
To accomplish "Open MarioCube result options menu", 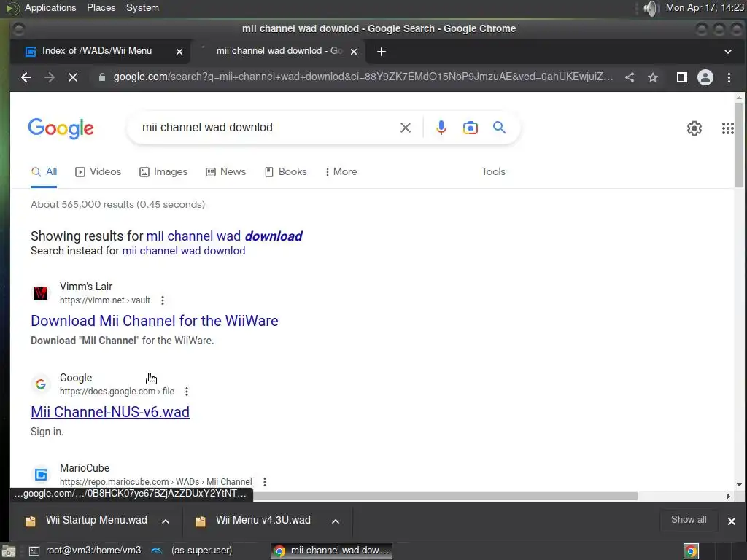I will coord(264,482).
